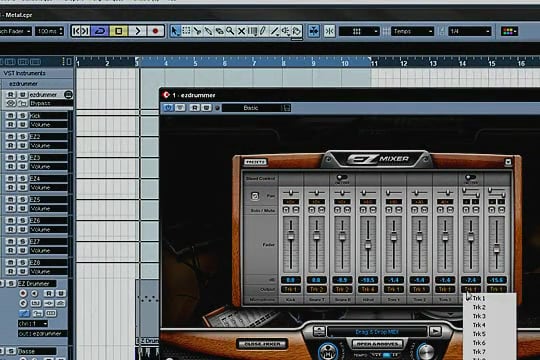Click the Stop transport button
Image resolution: width=540 pixels, height=360 pixels.
pos(119,31)
